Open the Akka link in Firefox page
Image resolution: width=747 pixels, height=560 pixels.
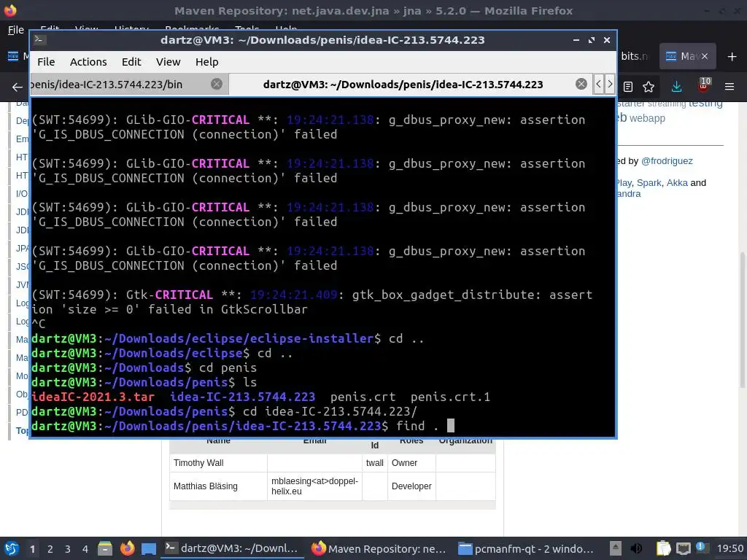click(x=677, y=183)
